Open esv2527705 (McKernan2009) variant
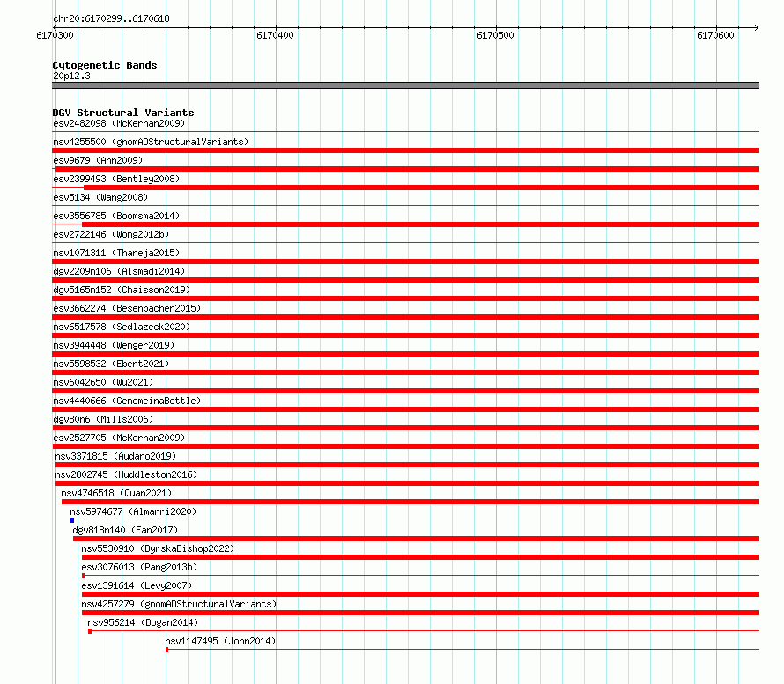The width and height of the screenshot is (784, 684). pos(119,438)
